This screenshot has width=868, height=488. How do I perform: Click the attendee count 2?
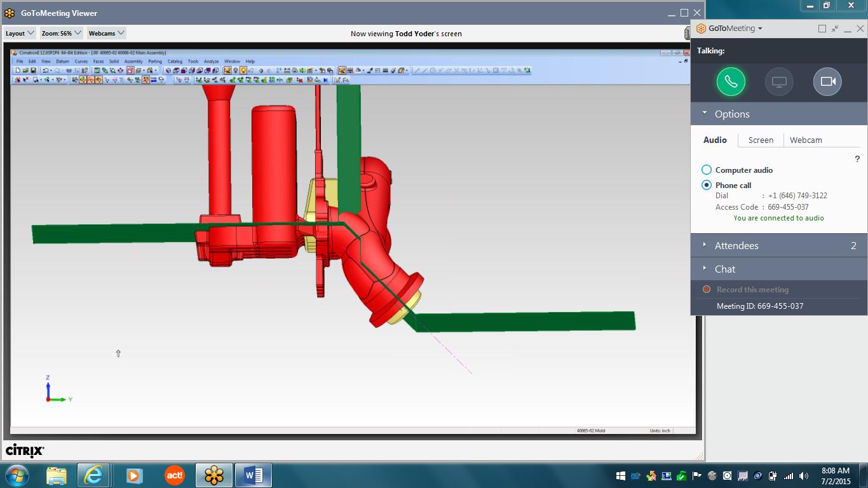tap(853, 245)
